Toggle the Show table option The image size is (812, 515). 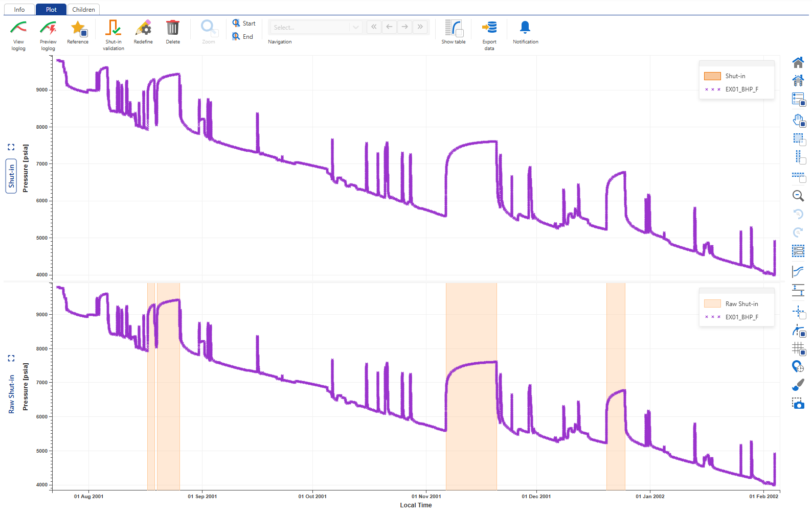click(454, 28)
